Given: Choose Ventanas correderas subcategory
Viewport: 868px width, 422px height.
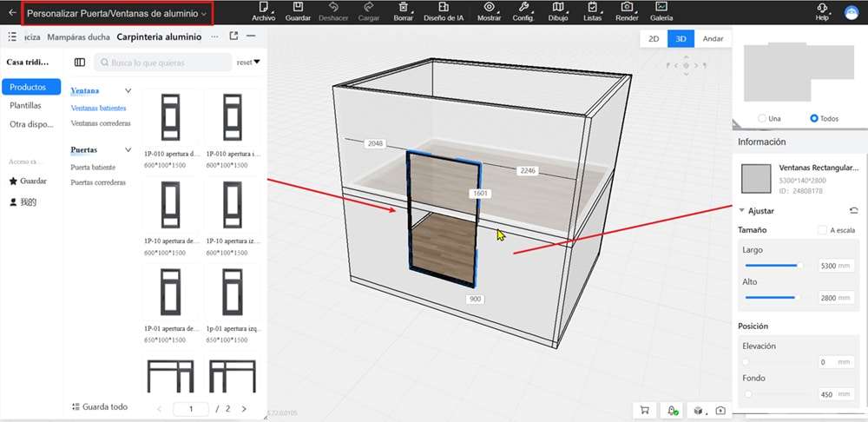Looking at the screenshot, I should 101,123.
